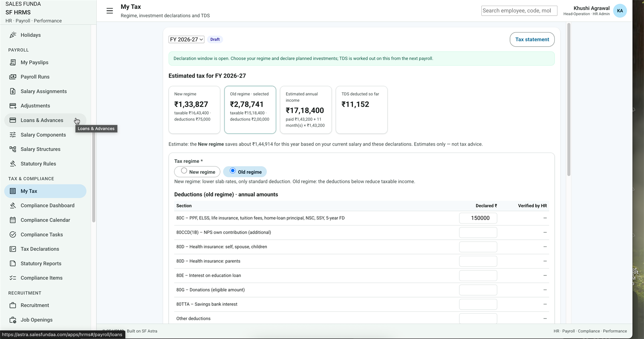Click the 80TTA Savings bank interest field
The width and height of the screenshot is (644, 339).
click(478, 304)
